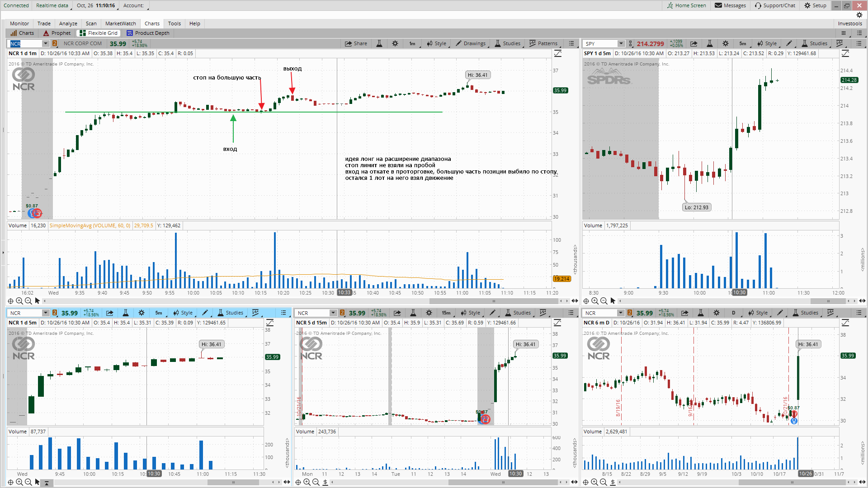
Task: Open the Monitor tab
Action: pyautogui.click(x=19, y=23)
